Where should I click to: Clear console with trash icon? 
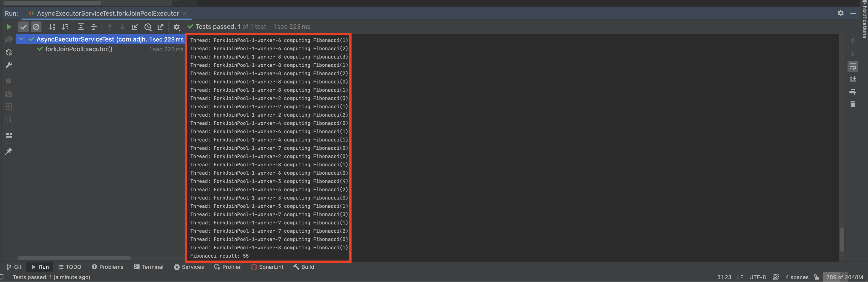pyautogui.click(x=852, y=104)
